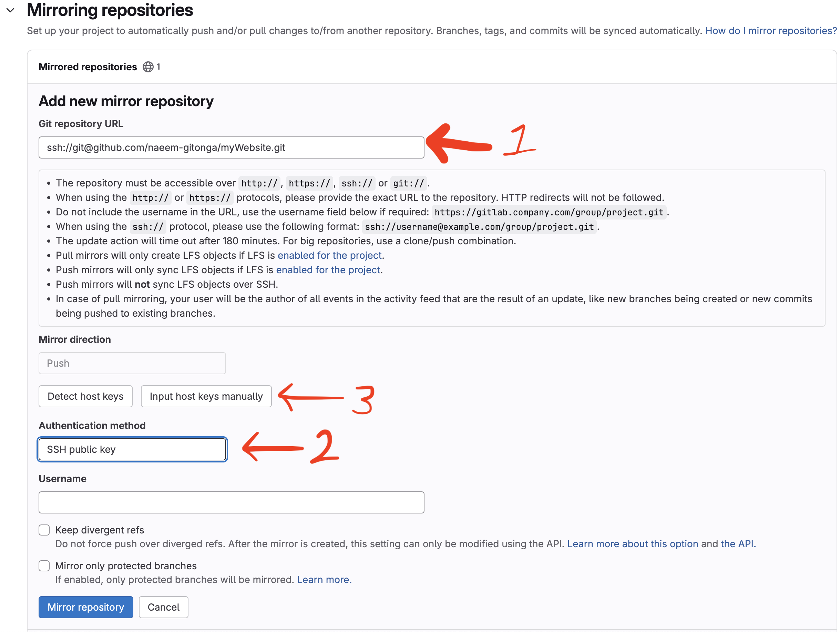Follow the 'Learn more about this option' link
The image size is (840, 632).
[632, 544]
